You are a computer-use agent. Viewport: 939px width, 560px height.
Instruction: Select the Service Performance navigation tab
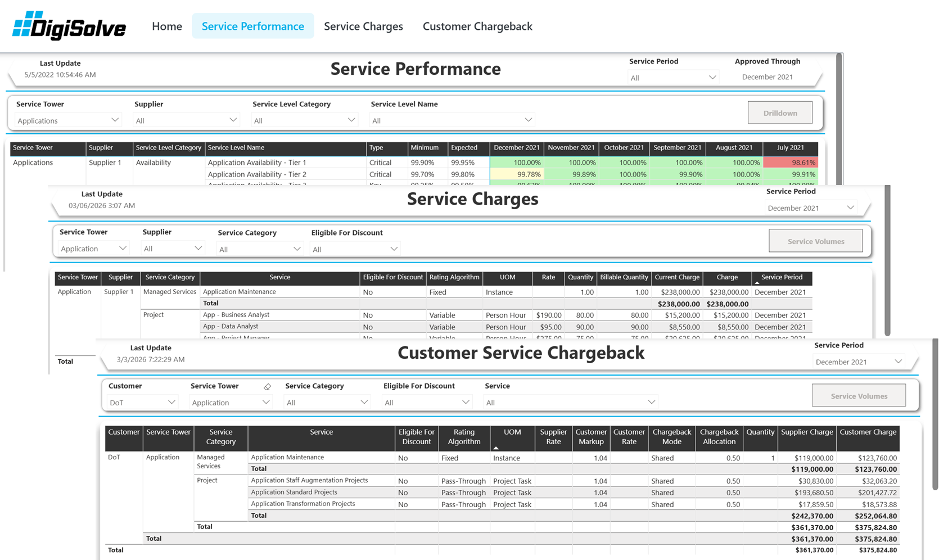pyautogui.click(x=252, y=25)
